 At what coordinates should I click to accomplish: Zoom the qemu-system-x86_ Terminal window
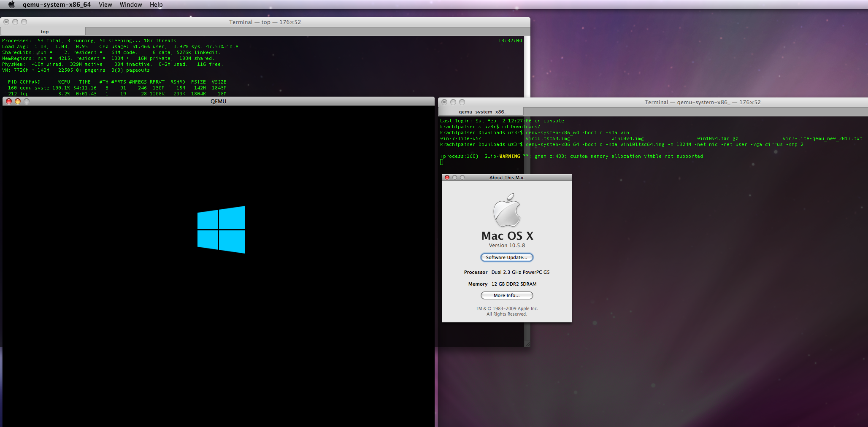(462, 102)
